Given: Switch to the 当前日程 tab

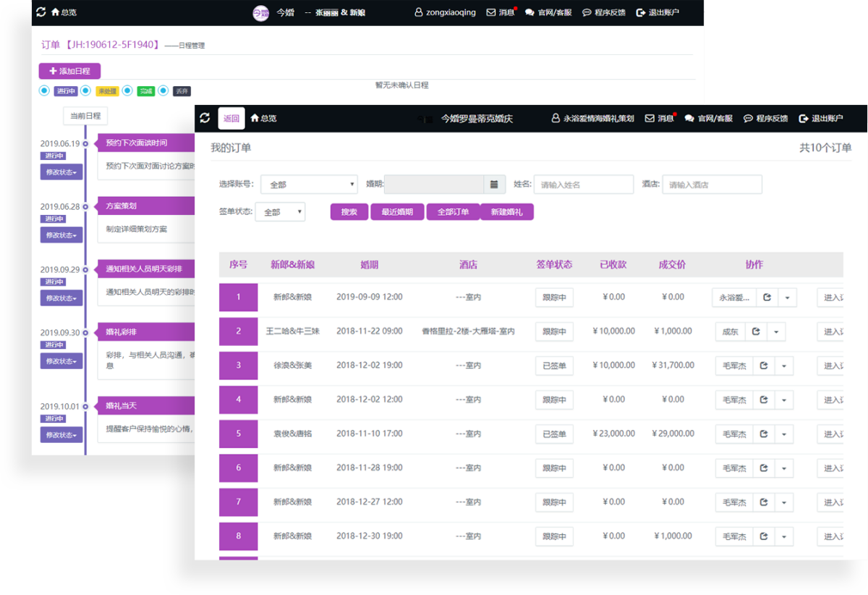Looking at the screenshot, I should point(85,116).
